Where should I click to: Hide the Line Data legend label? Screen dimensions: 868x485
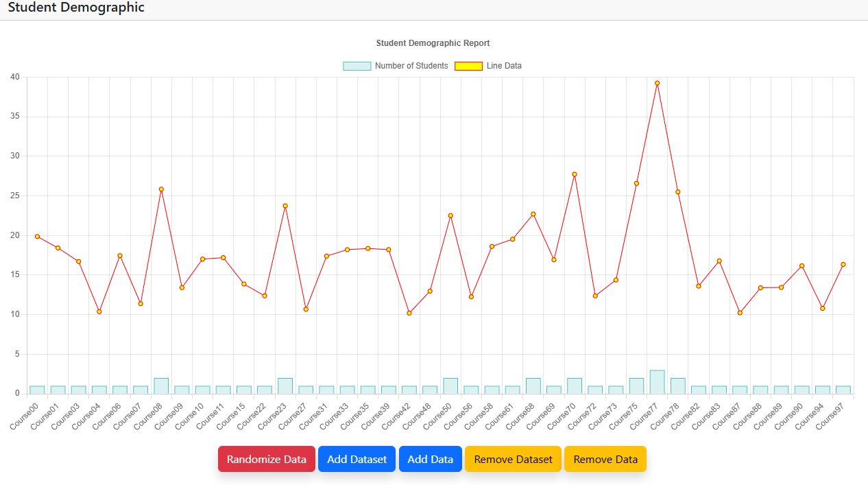click(x=504, y=66)
